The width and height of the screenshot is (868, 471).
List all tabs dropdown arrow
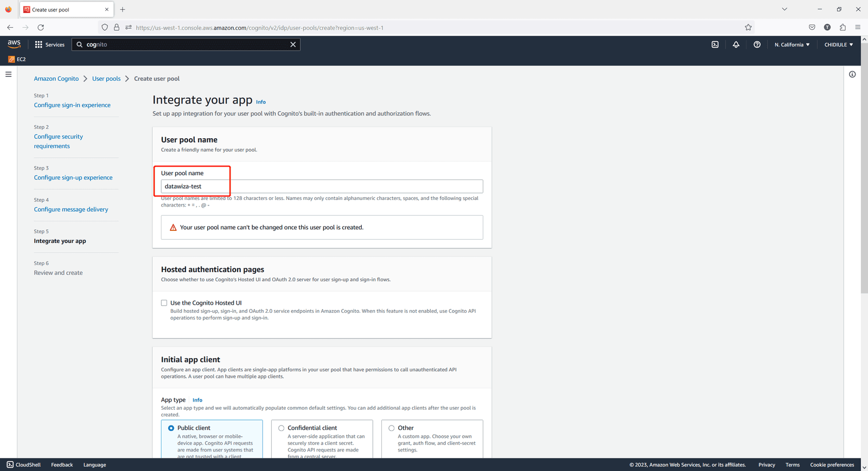[784, 9]
